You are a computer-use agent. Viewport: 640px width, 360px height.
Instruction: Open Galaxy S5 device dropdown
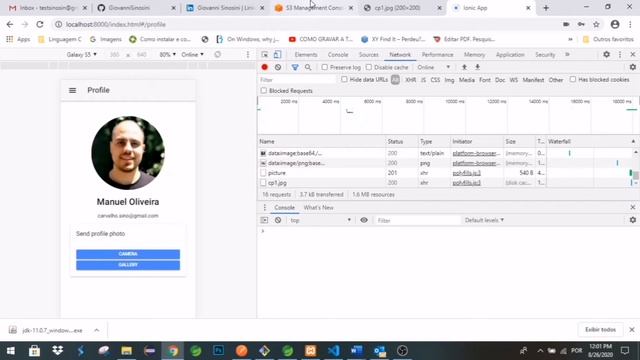pos(82,54)
